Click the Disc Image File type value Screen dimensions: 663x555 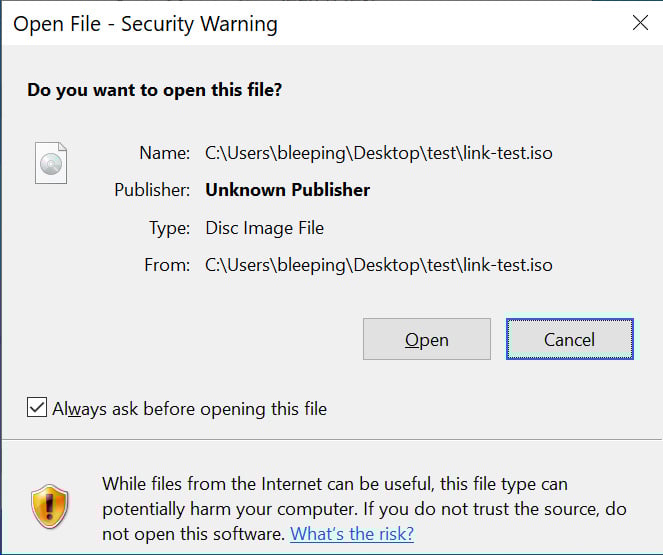pyautogui.click(x=264, y=228)
